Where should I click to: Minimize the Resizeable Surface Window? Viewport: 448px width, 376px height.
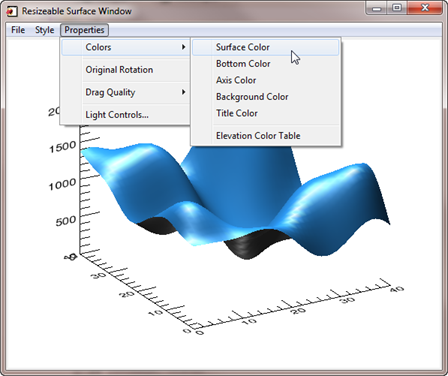click(x=377, y=8)
